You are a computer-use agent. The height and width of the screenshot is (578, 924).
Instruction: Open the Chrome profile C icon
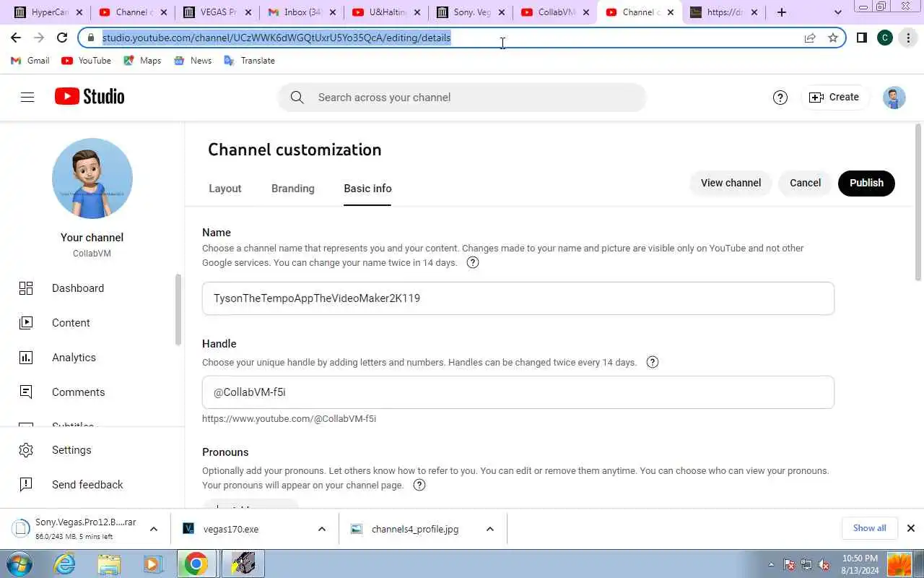[885, 38]
